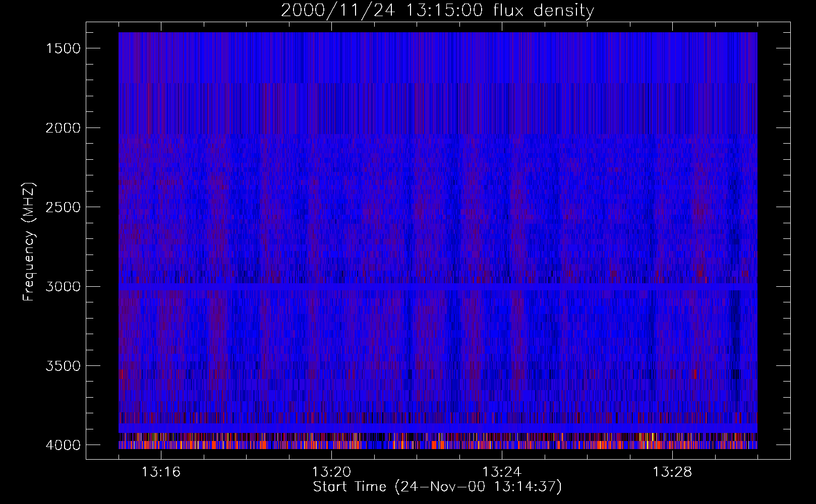Select the 4000 frequency tick label
This screenshot has width=816, height=504.
[63, 445]
